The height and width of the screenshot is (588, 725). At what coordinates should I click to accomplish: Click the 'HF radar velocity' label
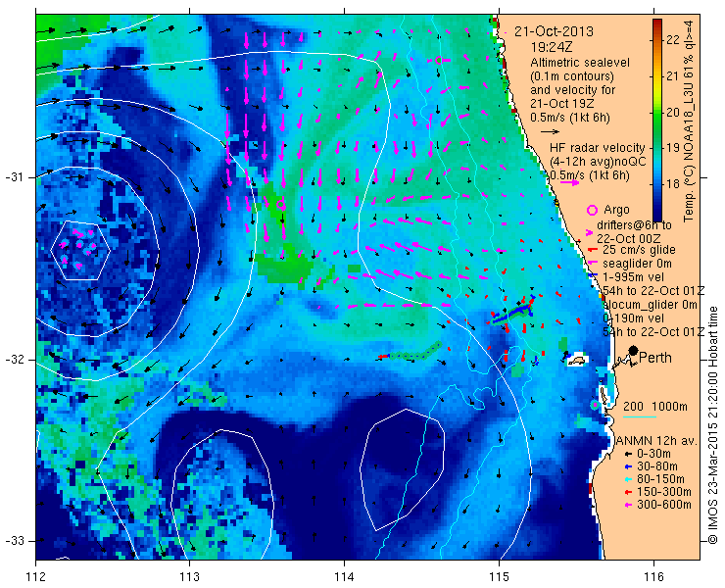tap(597, 148)
